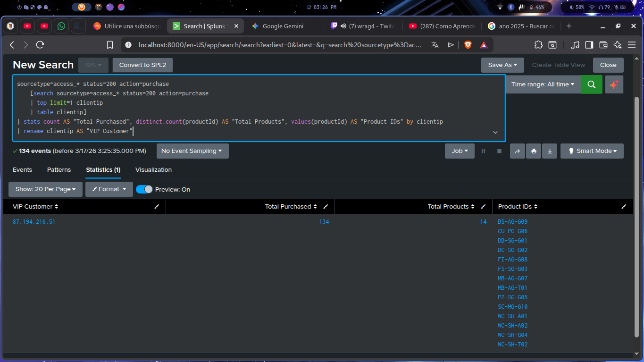Print the search results
The height and width of the screenshot is (362, 644).
pos(534,151)
